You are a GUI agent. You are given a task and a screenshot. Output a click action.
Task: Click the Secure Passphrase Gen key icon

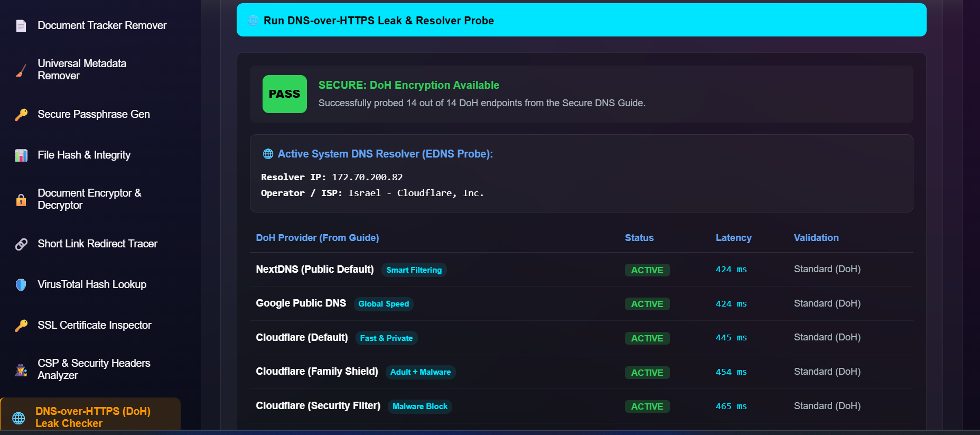pos(21,115)
